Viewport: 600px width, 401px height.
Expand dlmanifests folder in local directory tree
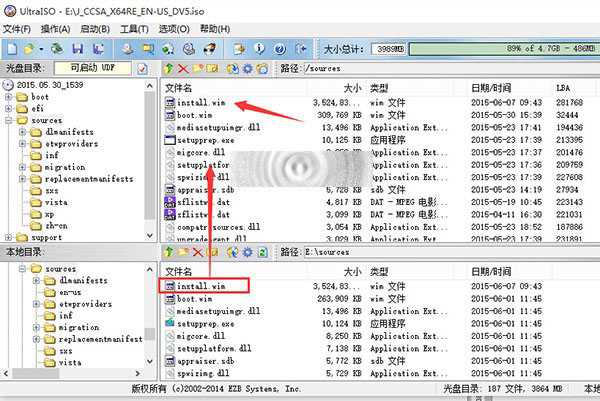(x=37, y=280)
